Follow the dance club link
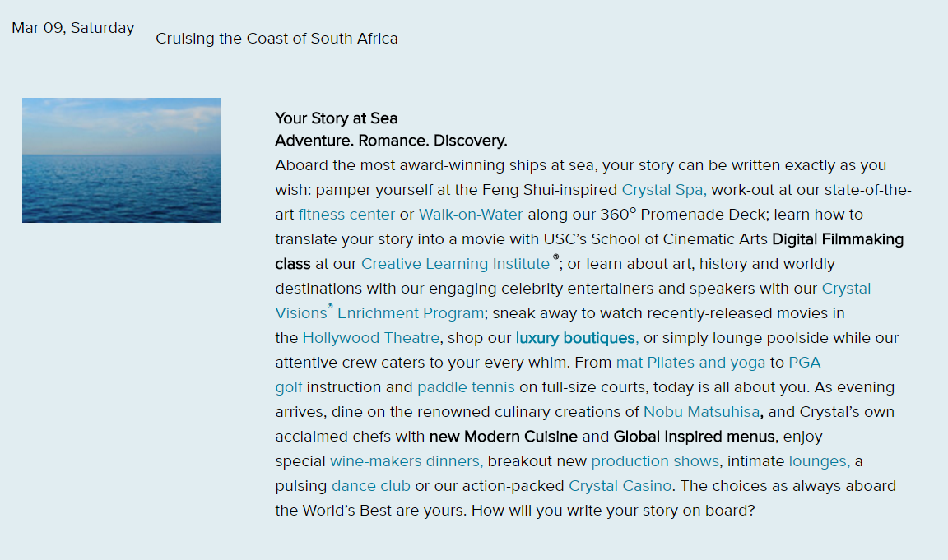Viewport: 948px width, 560px height. 370,486
